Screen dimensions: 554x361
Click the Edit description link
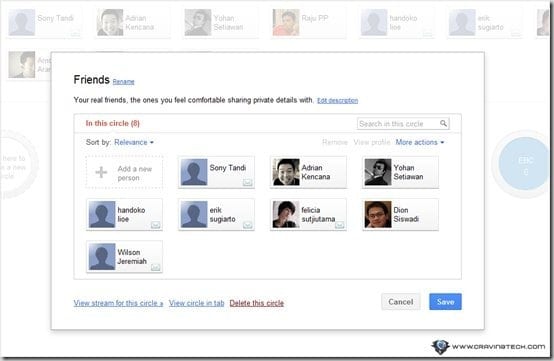(x=337, y=101)
